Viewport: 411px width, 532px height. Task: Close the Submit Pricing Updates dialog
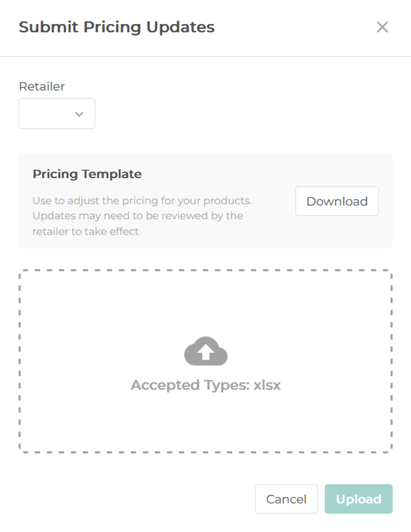point(382,27)
